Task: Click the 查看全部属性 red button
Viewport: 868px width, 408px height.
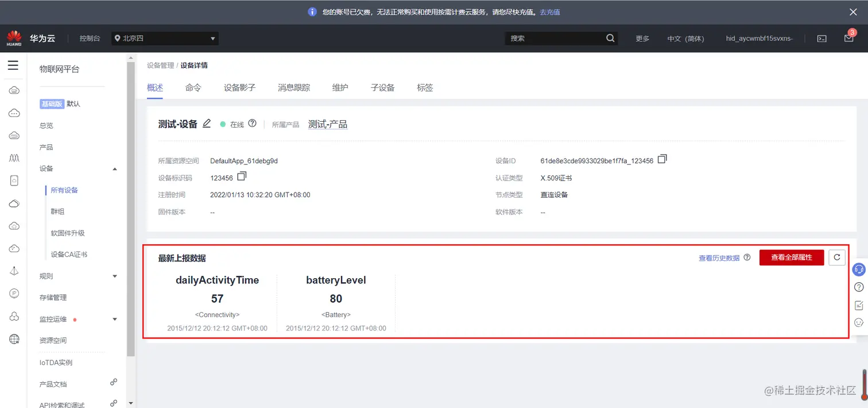Action: tap(791, 257)
